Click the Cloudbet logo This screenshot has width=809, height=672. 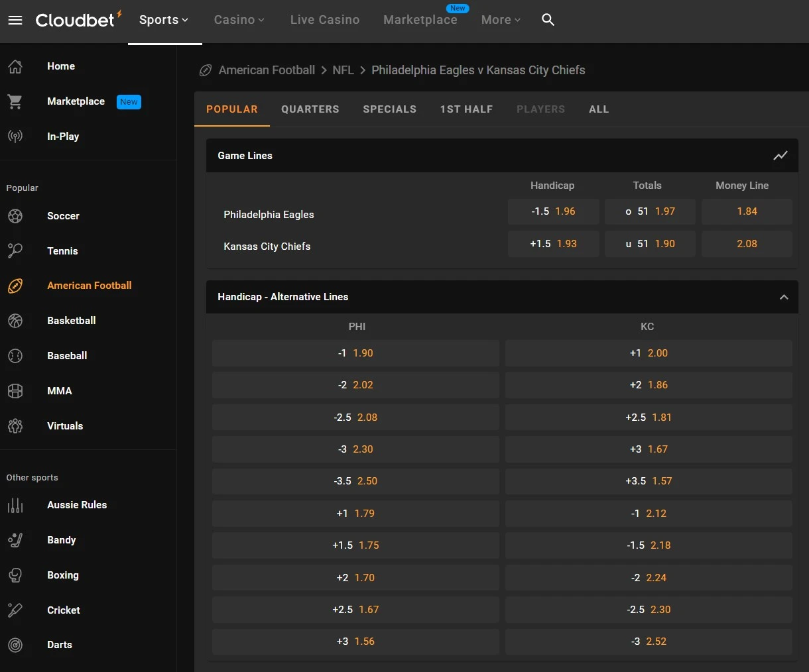(x=78, y=20)
